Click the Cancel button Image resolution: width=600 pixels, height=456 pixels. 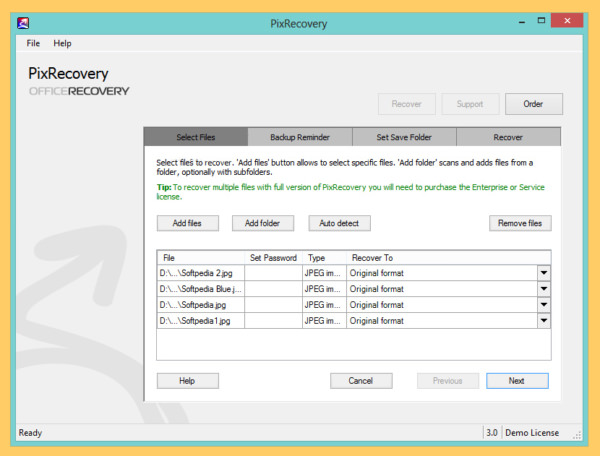[x=360, y=380]
